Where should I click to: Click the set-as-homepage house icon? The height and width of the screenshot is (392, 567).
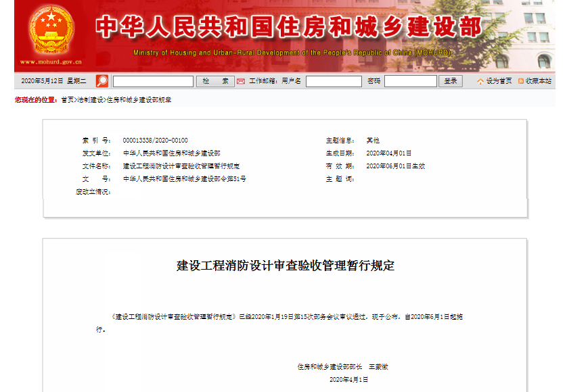pyautogui.click(x=480, y=81)
